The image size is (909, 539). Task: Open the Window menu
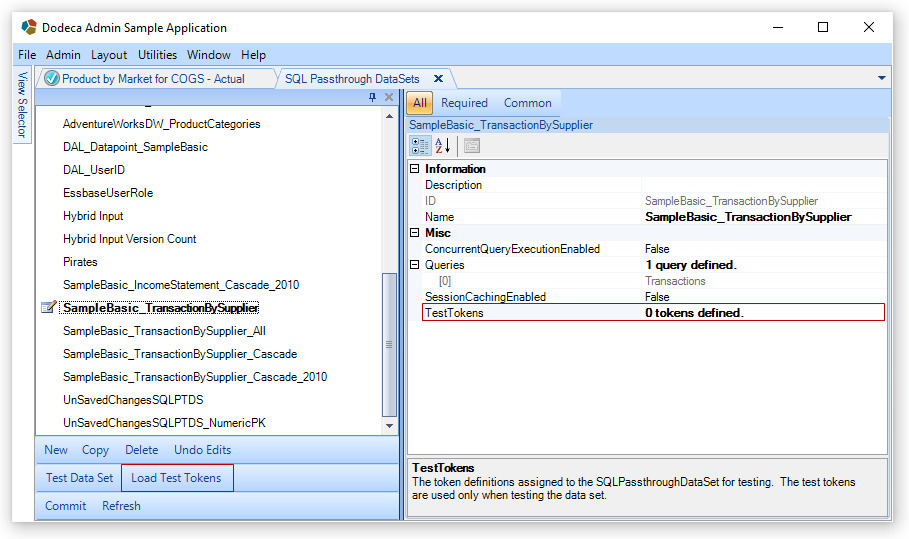[x=209, y=54]
